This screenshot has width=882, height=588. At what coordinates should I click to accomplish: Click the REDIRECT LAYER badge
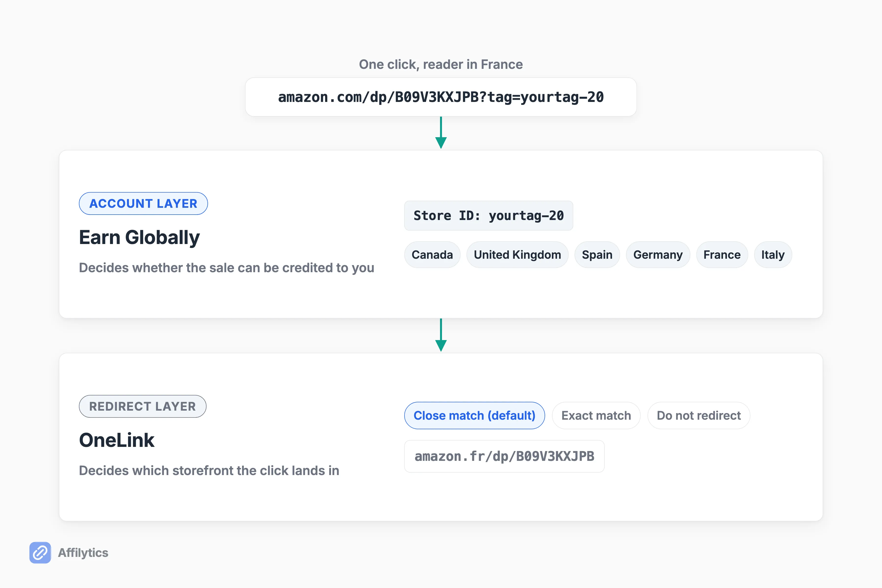pyautogui.click(x=143, y=406)
